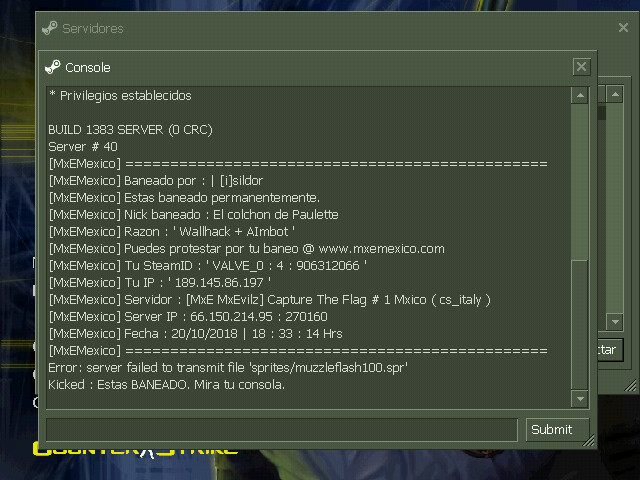Submit the console command
This screenshot has height=480, width=640.
[558, 429]
